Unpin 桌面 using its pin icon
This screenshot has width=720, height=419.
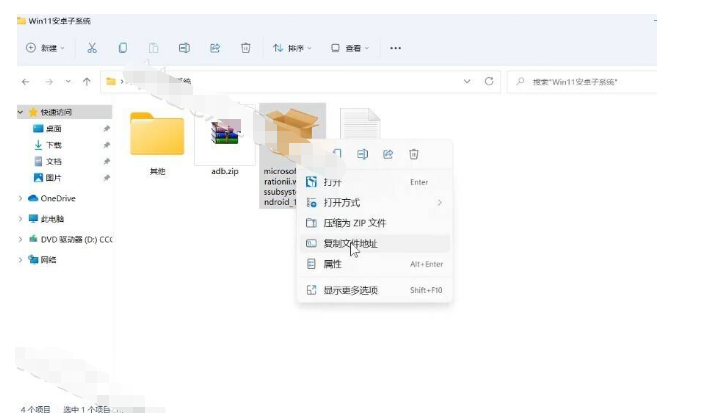click(107, 129)
